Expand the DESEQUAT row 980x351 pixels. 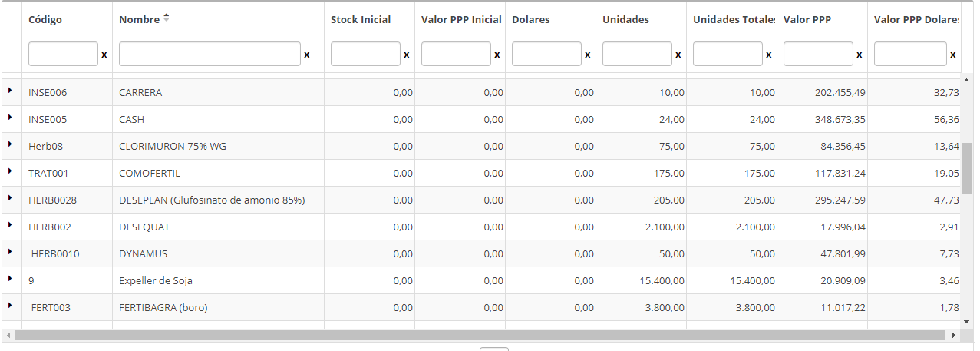click(x=11, y=225)
